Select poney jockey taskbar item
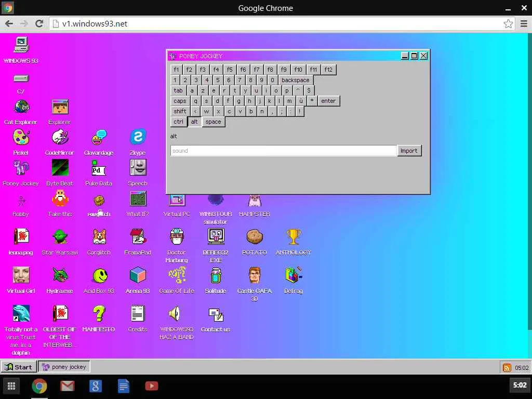 point(64,367)
